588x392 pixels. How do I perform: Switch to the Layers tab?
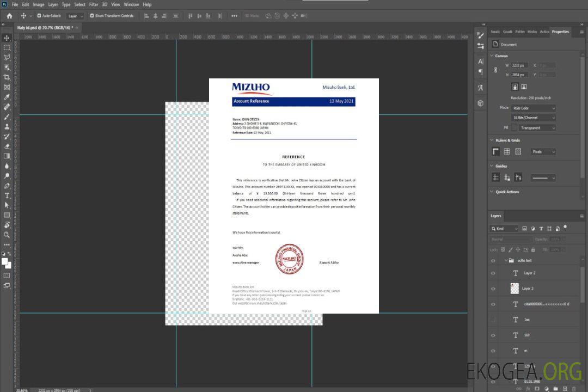click(496, 216)
